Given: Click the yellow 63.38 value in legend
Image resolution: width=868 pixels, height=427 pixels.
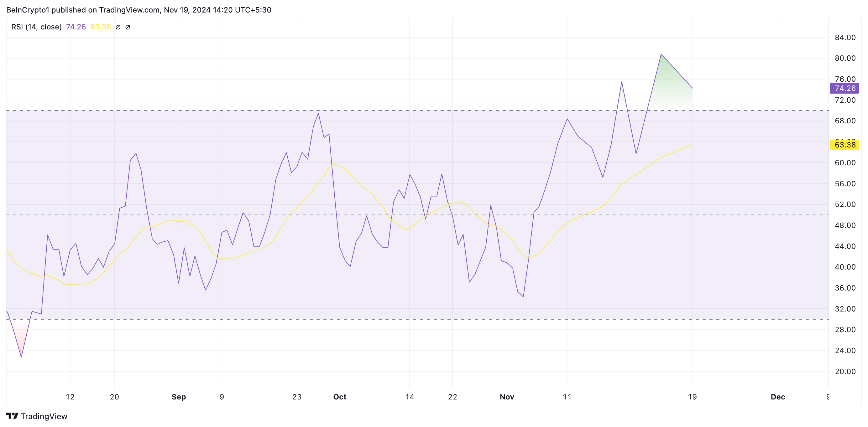Looking at the screenshot, I should point(100,27).
